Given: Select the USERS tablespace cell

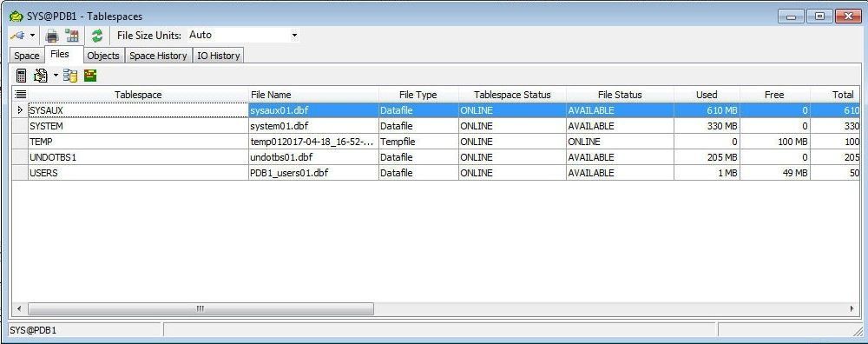Looking at the screenshot, I should tap(138, 173).
